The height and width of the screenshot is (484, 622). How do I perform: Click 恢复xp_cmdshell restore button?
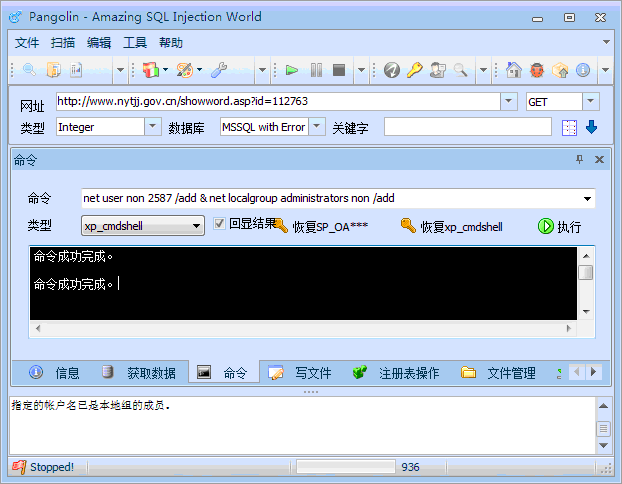[x=452, y=227]
